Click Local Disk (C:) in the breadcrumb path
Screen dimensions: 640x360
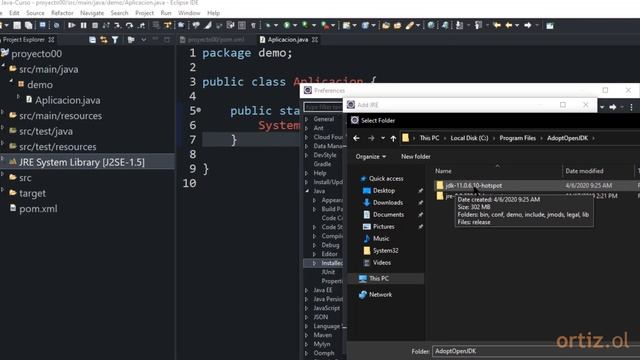pos(469,138)
